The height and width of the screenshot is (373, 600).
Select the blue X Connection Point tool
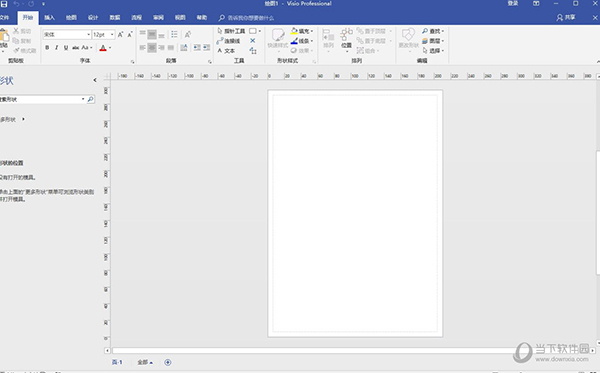pyautogui.click(x=253, y=41)
